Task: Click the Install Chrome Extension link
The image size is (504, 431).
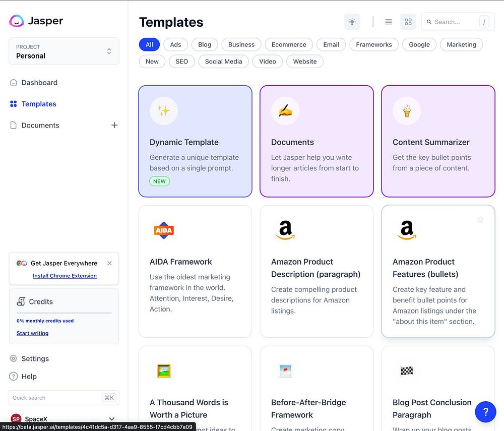Action: click(x=65, y=276)
